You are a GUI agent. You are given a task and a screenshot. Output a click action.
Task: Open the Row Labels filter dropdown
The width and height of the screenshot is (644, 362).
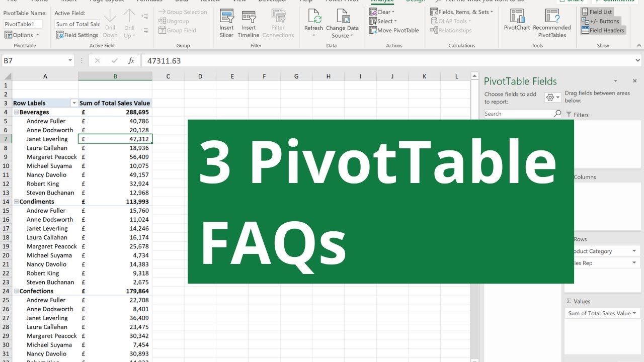pos(74,103)
